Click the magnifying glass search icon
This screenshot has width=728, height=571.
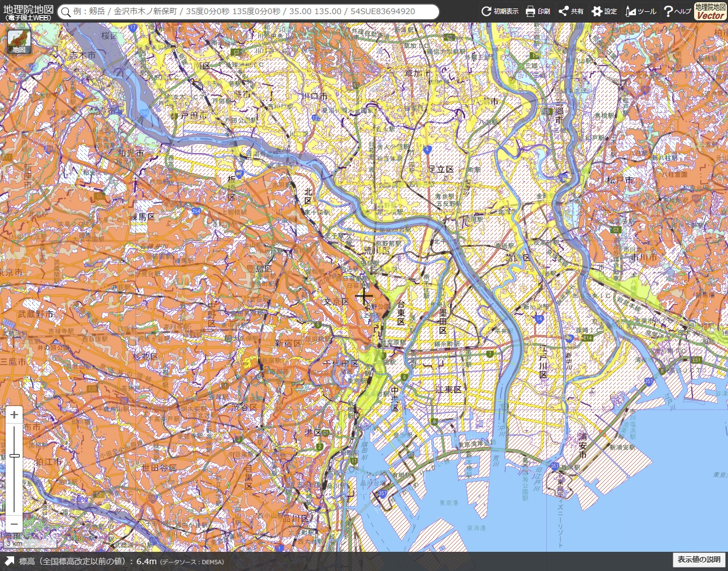(x=66, y=11)
